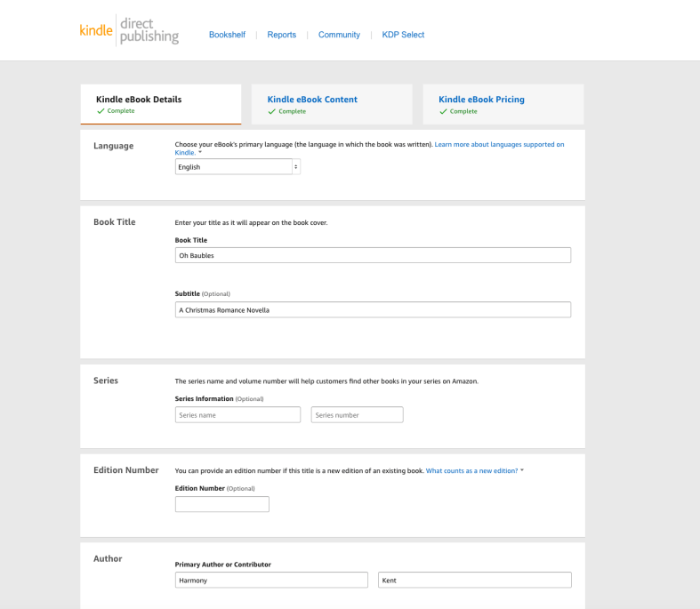700x609 pixels.
Task: Navigate to KDP Select
Action: pos(403,35)
